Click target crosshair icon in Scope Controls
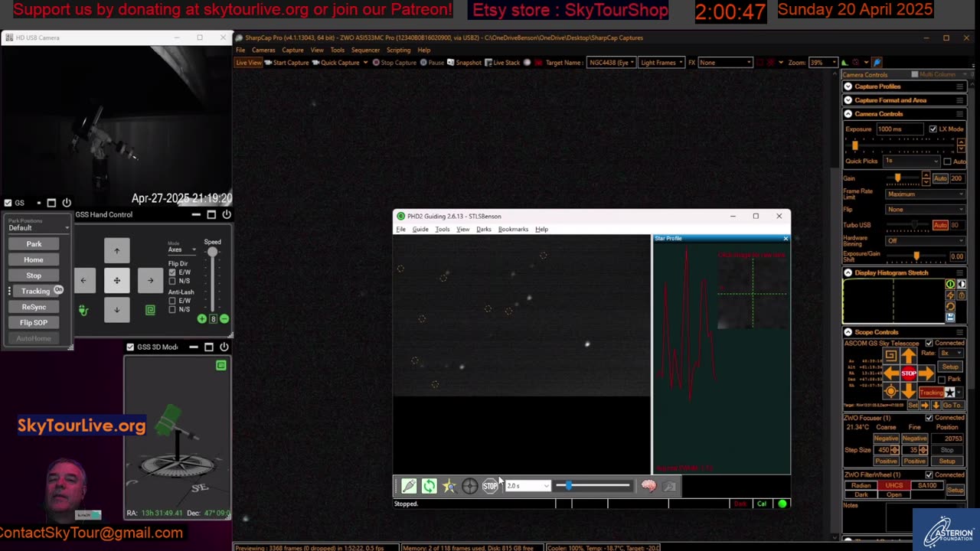The width and height of the screenshot is (980, 551). 891,391
